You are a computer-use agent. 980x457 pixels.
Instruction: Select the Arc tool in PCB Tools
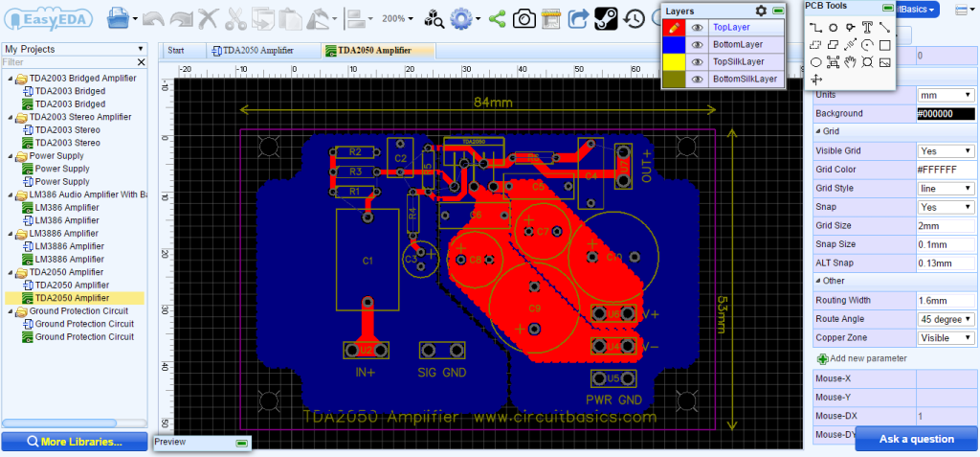(x=867, y=44)
